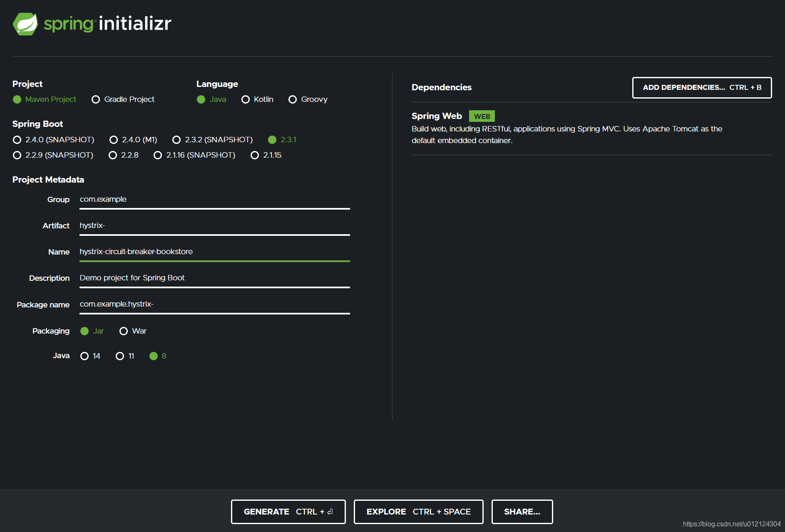Select Maven Project option
The height and width of the screenshot is (532, 785).
[x=45, y=99]
